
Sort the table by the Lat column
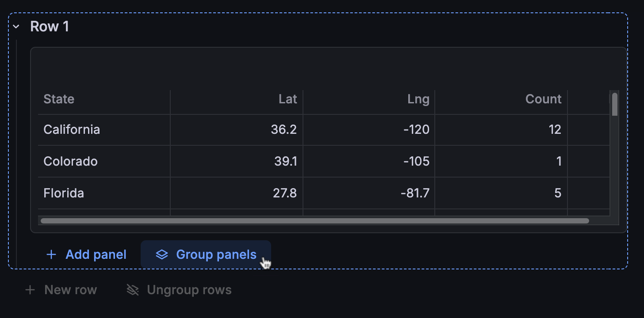coord(288,99)
